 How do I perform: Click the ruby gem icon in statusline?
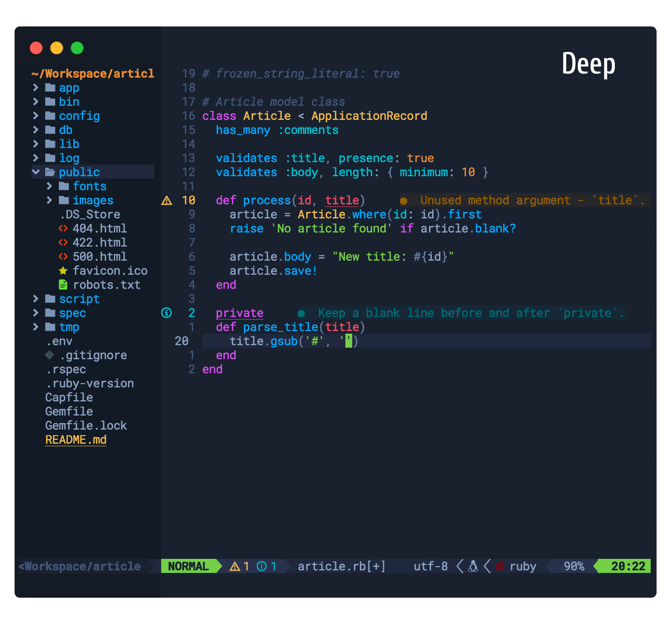click(x=500, y=566)
